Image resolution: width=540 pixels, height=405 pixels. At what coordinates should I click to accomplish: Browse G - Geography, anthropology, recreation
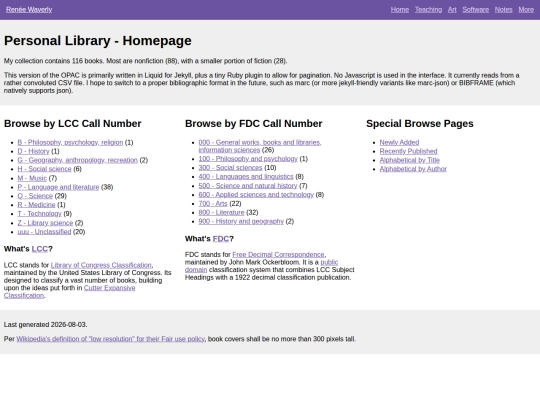(77, 160)
